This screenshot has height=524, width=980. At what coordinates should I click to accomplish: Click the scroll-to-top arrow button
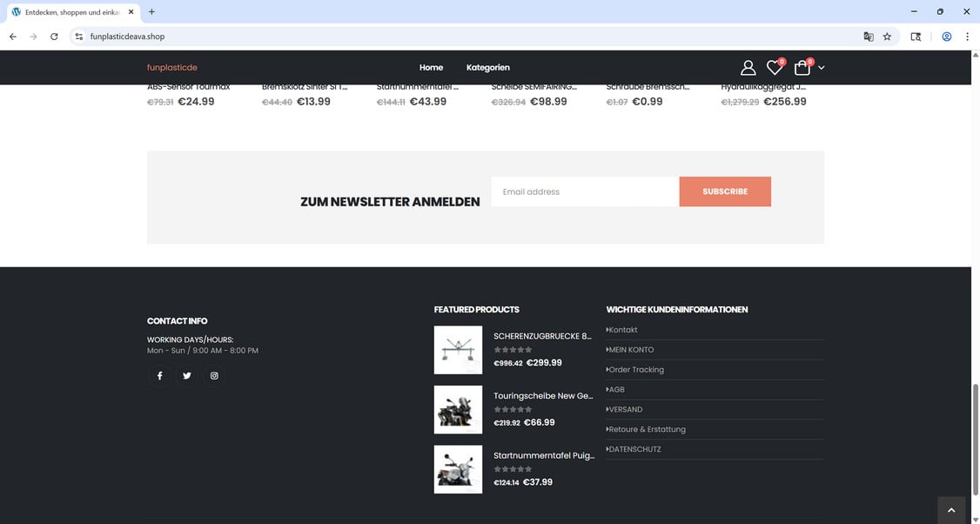950,508
